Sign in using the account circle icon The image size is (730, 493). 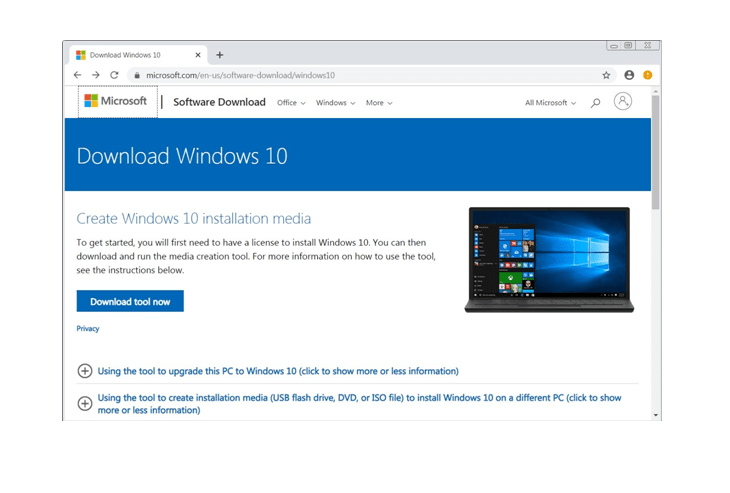coord(622,101)
